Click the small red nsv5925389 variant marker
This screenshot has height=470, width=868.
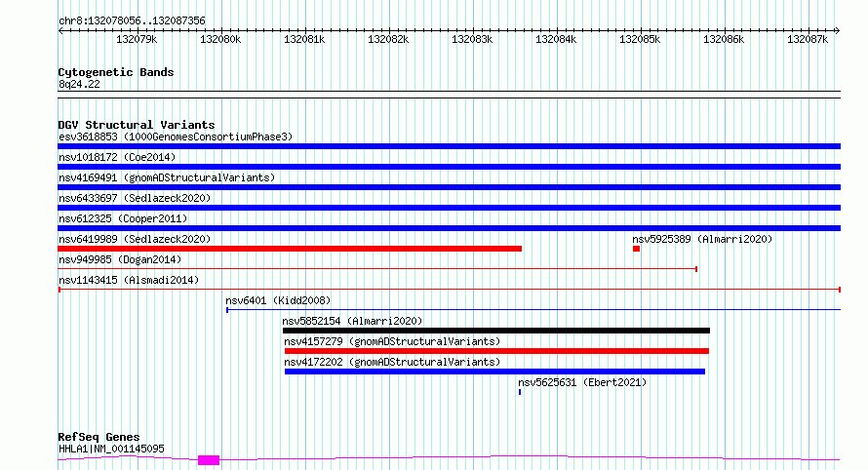(636, 249)
